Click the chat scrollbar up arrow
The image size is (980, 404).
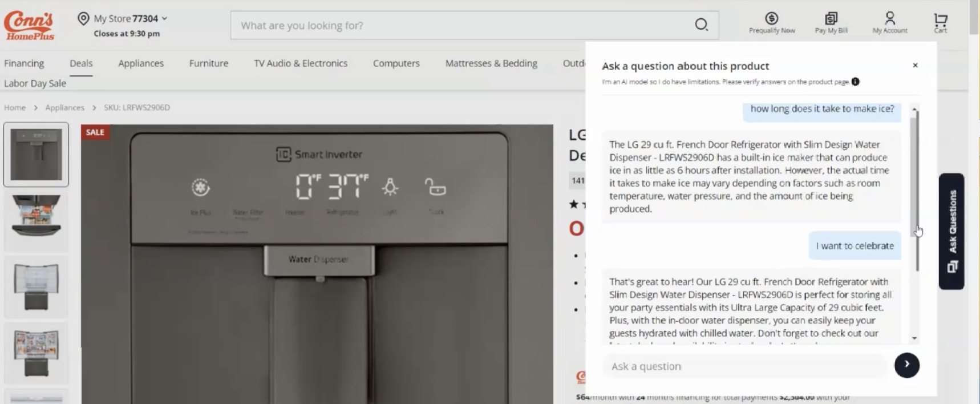[x=914, y=108]
